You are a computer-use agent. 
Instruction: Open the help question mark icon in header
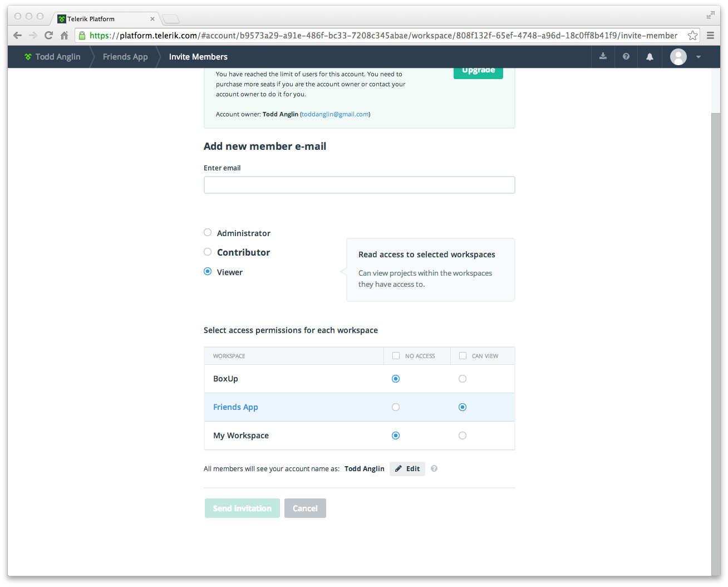[626, 57]
